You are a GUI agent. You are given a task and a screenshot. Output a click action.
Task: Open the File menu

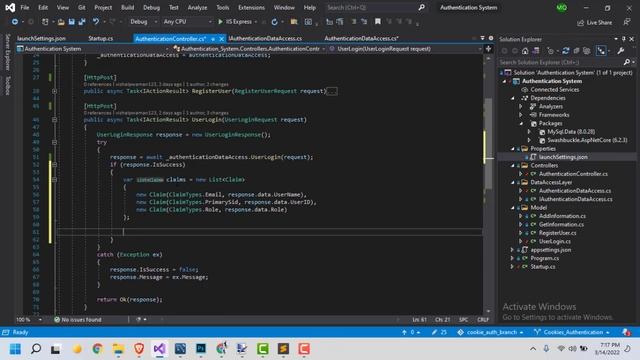point(25,7)
